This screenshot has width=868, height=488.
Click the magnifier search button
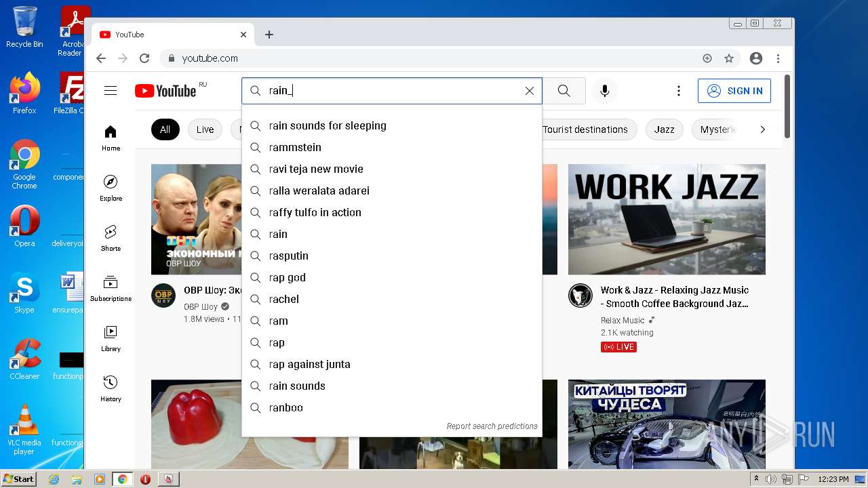pos(564,91)
